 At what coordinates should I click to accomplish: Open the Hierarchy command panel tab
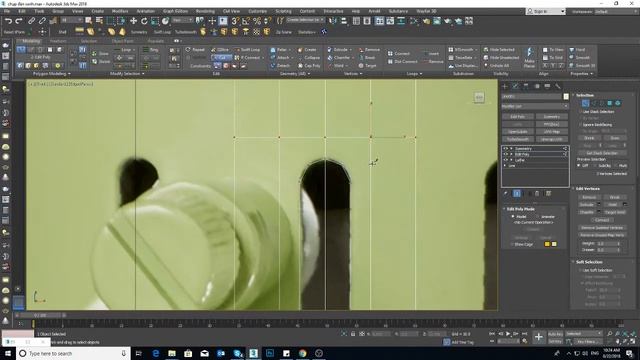point(526,86)
